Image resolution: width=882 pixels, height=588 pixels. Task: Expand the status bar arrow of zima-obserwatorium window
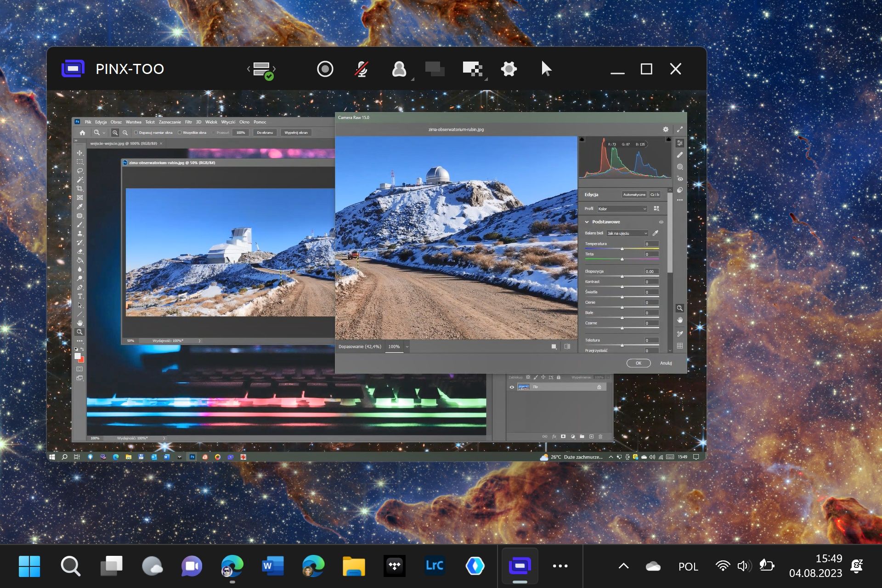click(199, 341)
